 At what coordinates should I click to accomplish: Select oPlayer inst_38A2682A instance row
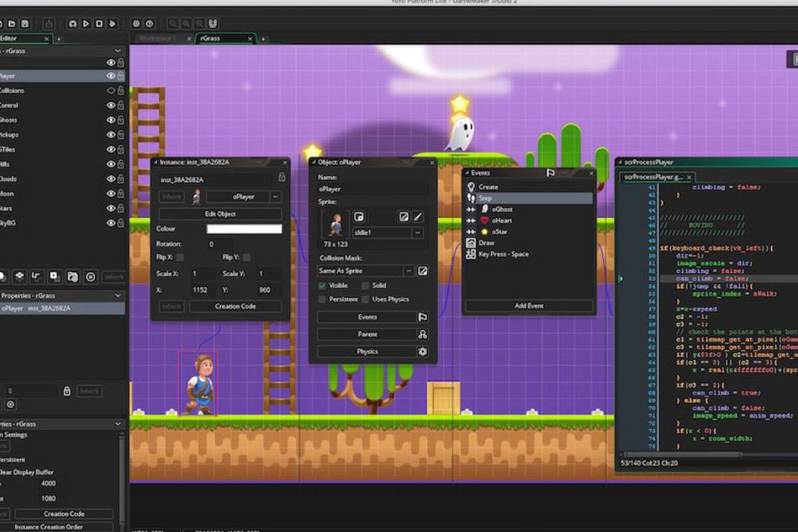(63, 309)
